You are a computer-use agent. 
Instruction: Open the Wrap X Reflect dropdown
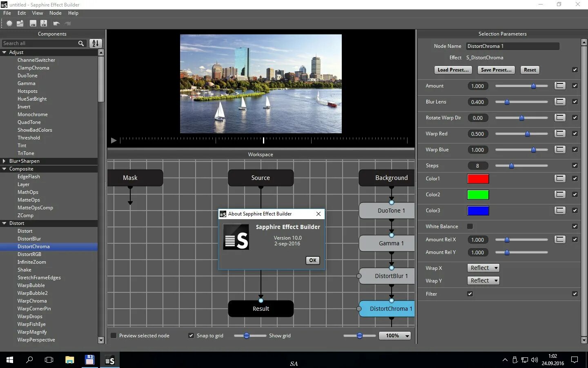(483, 268)
